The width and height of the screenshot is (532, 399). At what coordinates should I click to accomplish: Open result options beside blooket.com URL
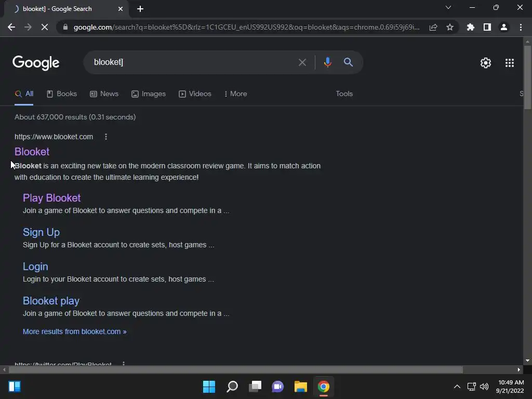click(x=106, y=137)
